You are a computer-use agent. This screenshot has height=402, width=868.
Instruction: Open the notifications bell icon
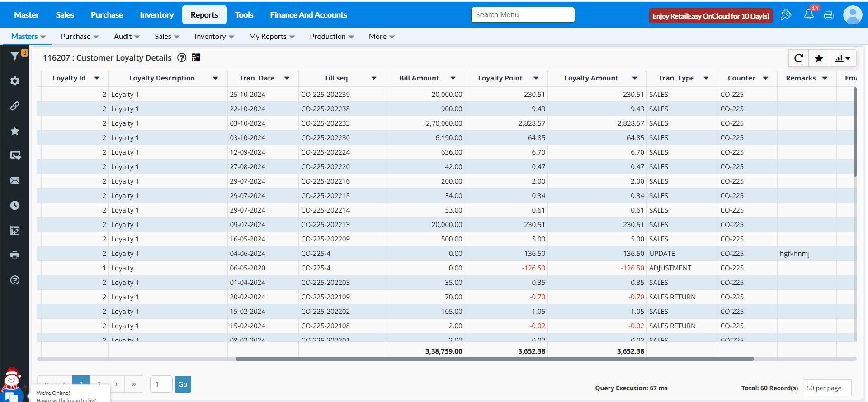[x=809, y=15]
